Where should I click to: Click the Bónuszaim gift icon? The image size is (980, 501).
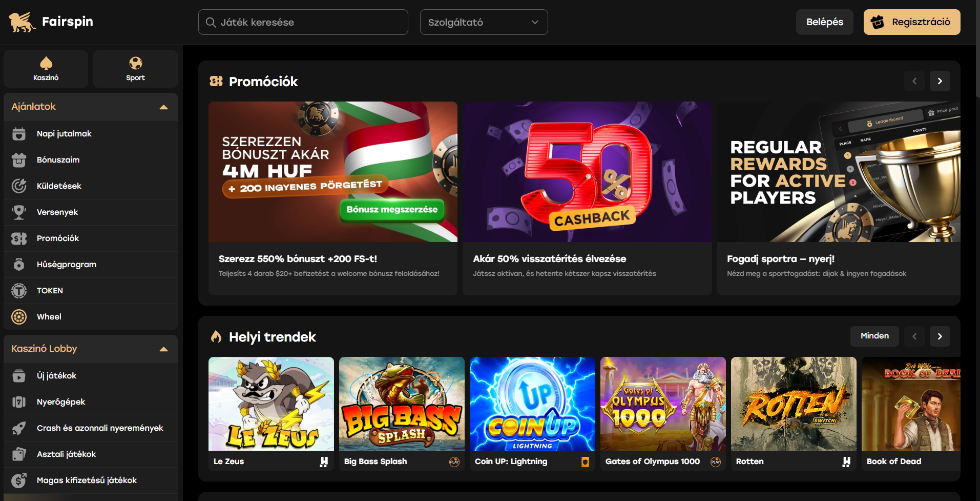click(x=19, y=160)
